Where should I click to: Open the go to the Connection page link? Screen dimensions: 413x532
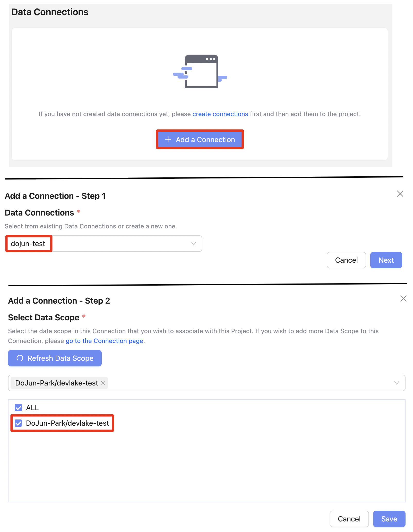coord(104,341)
